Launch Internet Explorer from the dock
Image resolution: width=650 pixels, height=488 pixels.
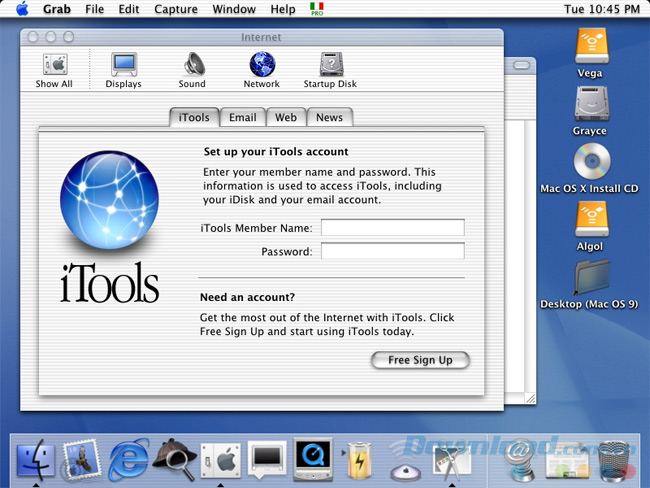point(129,459)
